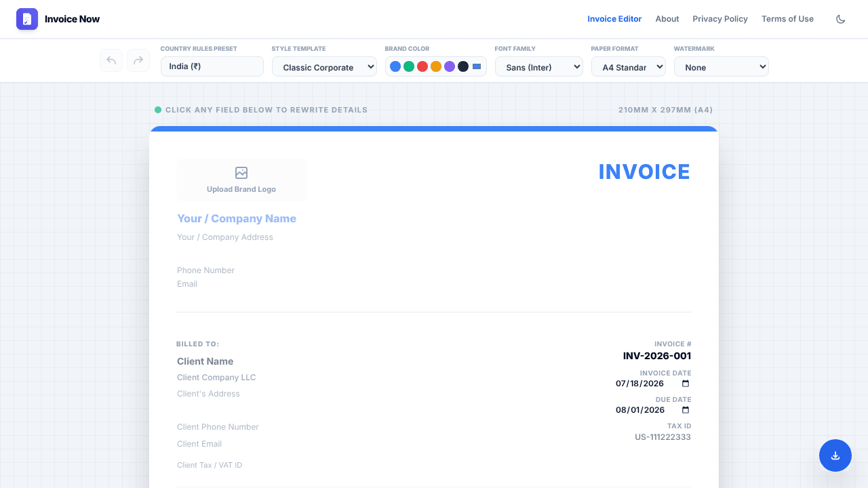Edit the Your / Company Address field
The height and width of the screenshot is (488, 868).
point(225,237)
